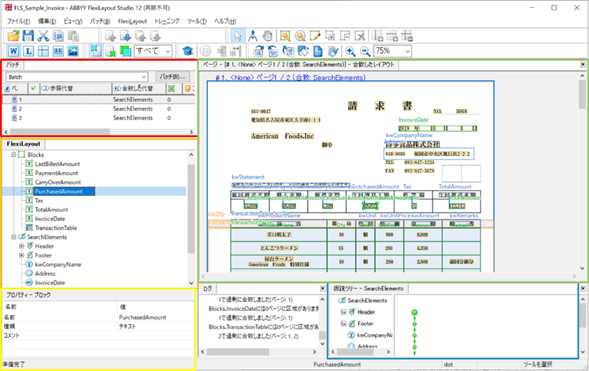Viewport: 589px width, 371px height.
Task: Open the ファイル menu
Action: click(18, 21)
